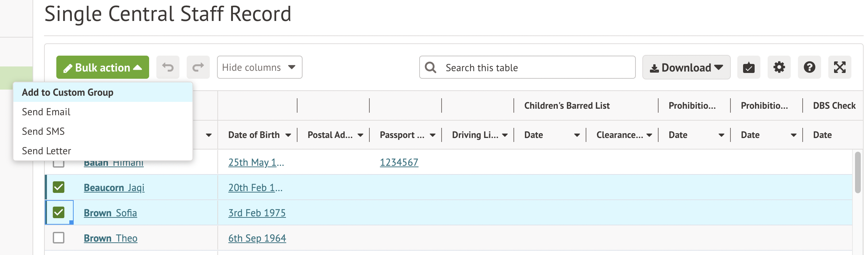Click the DBS Check group header

834,105
